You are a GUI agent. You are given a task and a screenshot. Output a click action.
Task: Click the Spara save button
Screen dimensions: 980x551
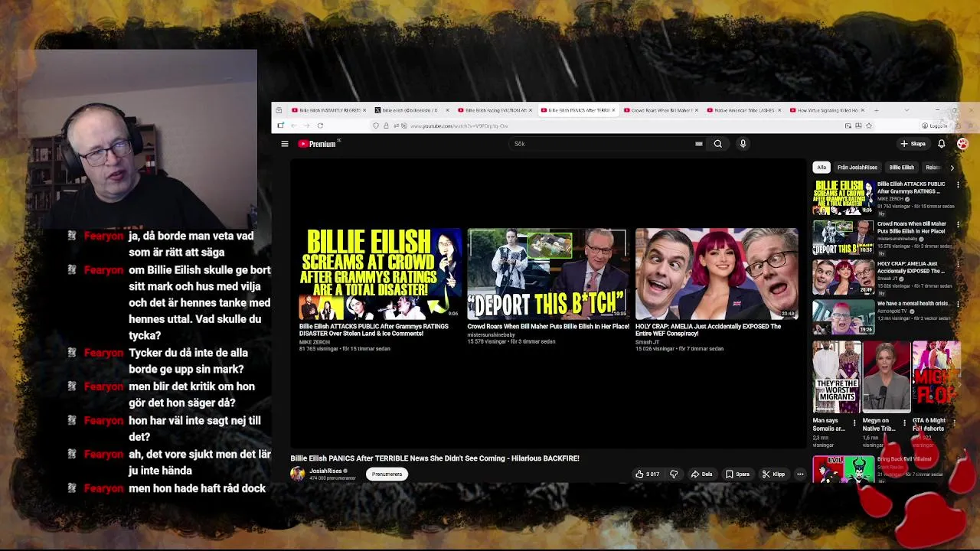tap(737, 474)
